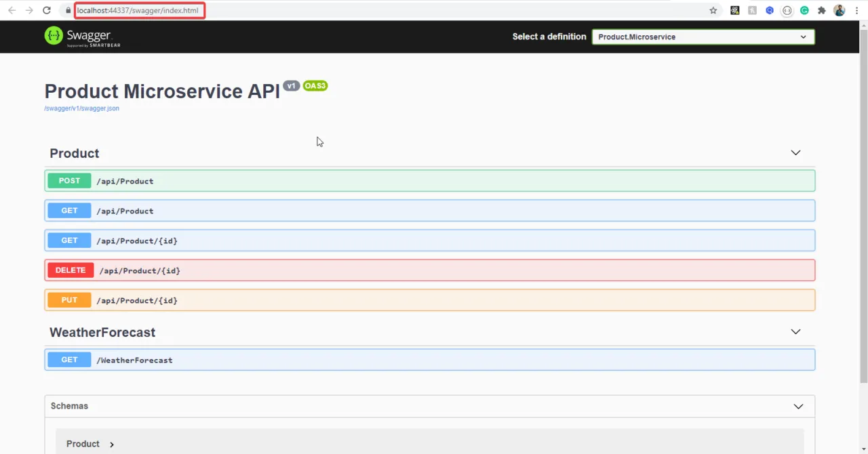Open the React Developer Tools extension icon
Screen dimensions: 868x454
(734, 10)
